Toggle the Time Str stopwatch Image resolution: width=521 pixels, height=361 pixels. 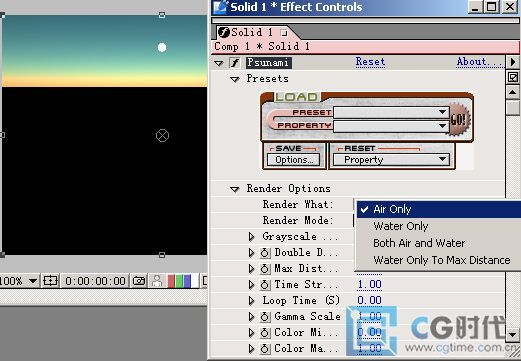(265, 285)
